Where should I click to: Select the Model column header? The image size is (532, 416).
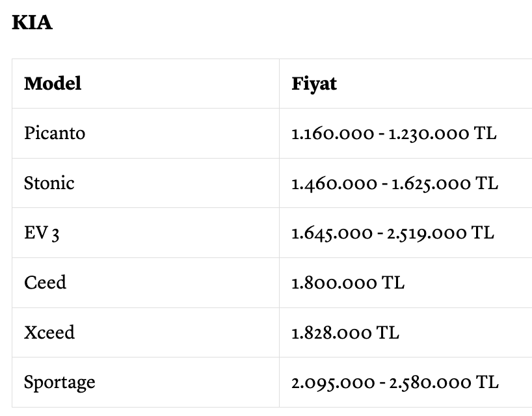pos(53,83)
